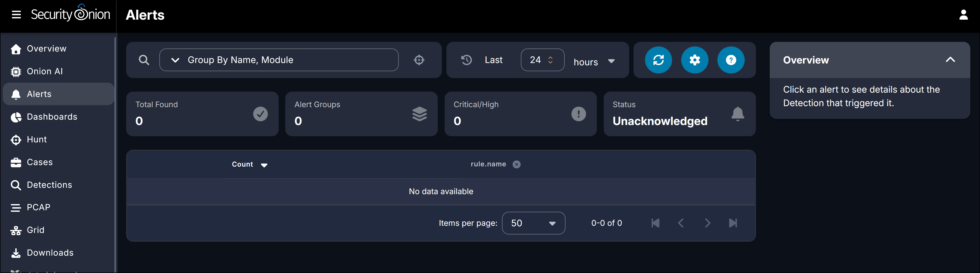980x273 pixels.
Task: Click the blue refresh icon button
Action: (658, 60)
